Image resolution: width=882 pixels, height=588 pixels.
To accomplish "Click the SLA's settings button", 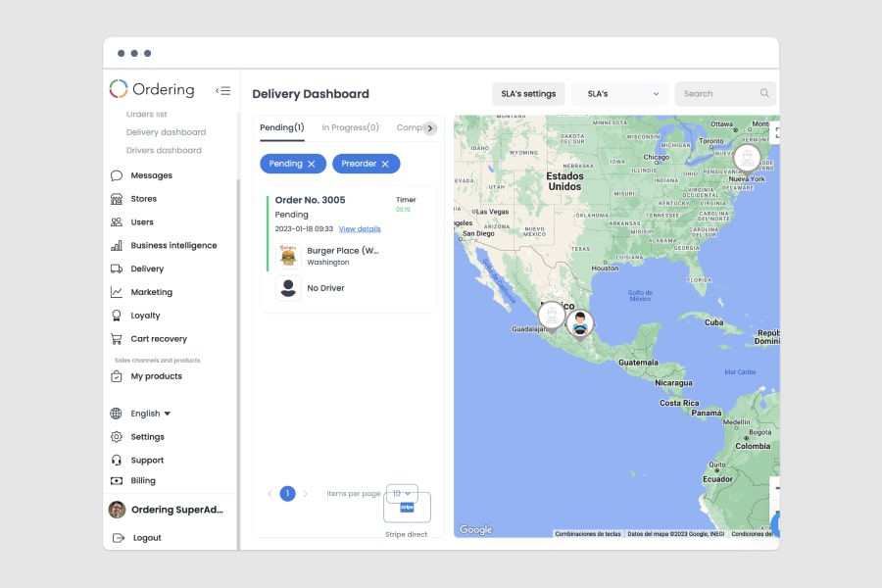I will click(528, 94).
